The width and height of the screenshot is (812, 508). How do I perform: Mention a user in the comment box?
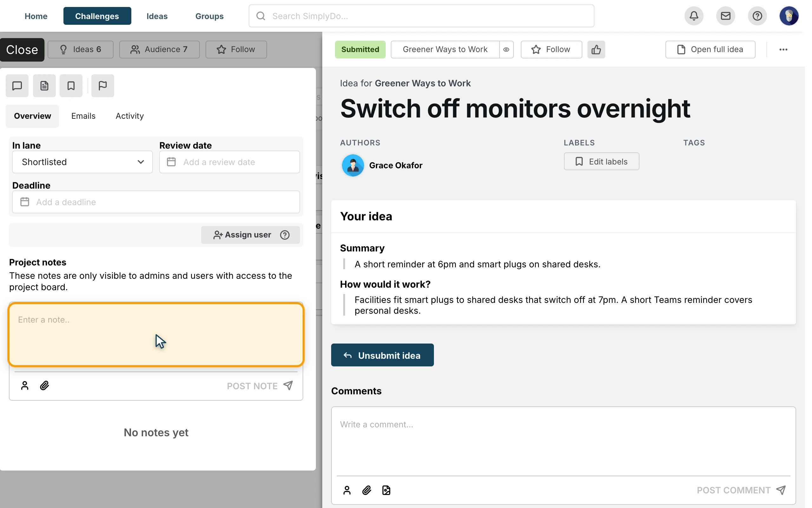[347, 490]
